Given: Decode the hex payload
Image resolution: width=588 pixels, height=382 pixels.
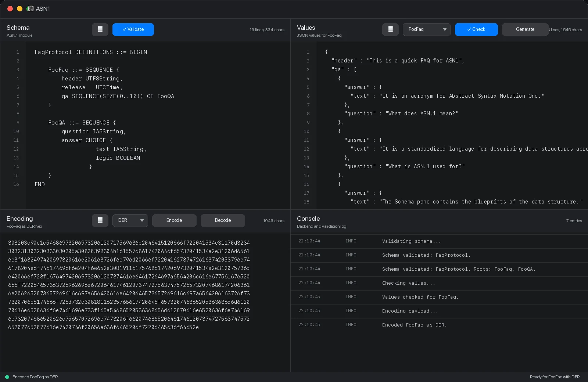Looking at the screenshot, I should pos(223,220).
